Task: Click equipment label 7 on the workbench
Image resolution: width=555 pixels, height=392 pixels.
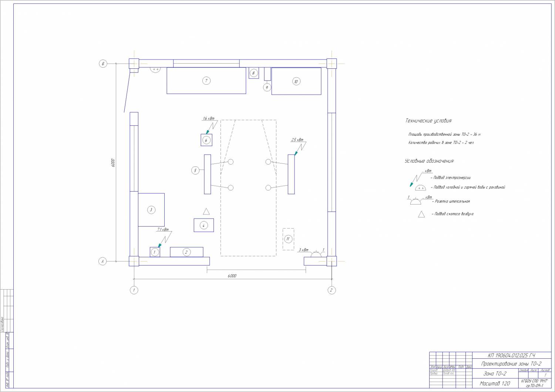Action: click(x=206, y=80)
